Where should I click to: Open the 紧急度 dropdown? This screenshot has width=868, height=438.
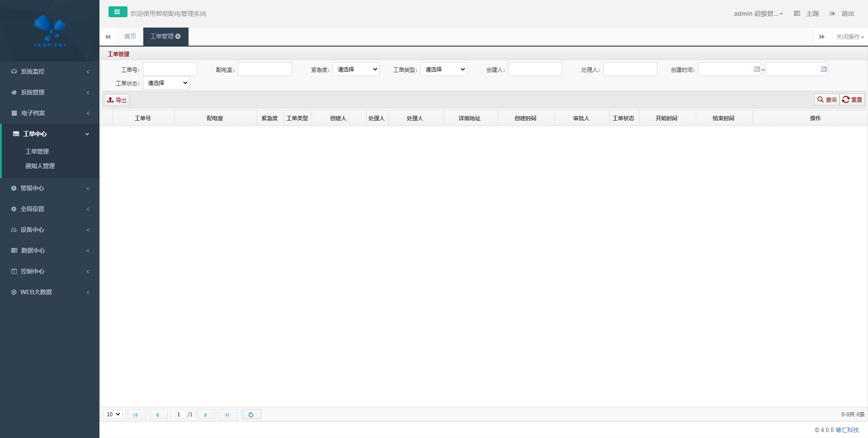356,69
